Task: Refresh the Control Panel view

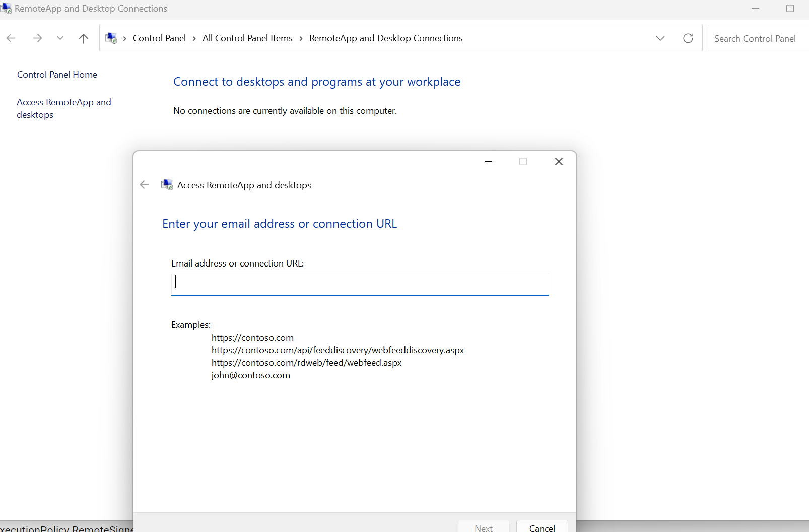Action: (688, 38)
